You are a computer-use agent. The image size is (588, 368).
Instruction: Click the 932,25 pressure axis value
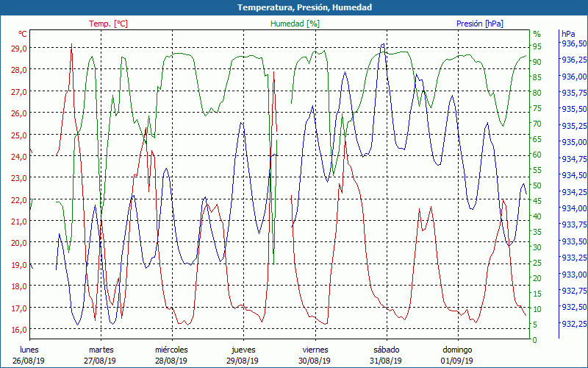(x=574, y=323)
